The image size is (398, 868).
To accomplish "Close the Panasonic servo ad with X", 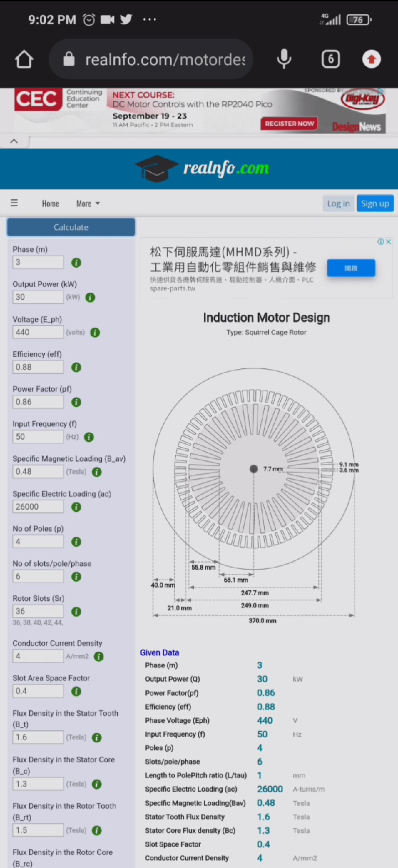I will click(x=389, y=242).
